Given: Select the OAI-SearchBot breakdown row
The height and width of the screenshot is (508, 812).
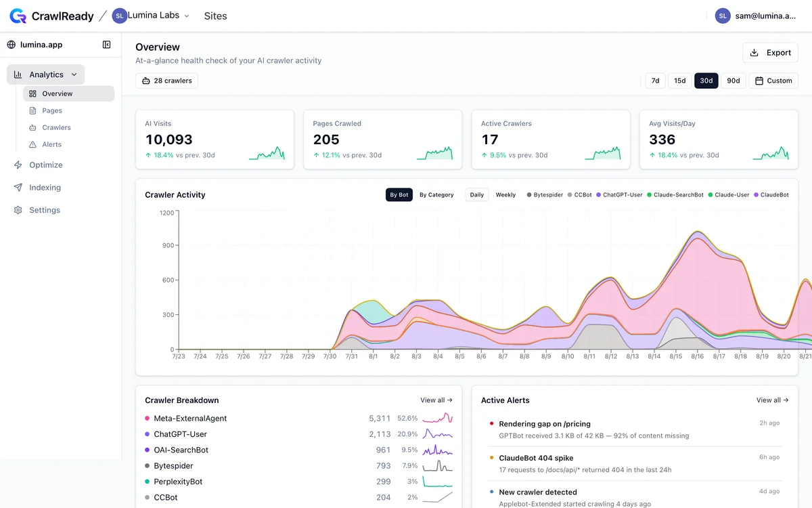Looking at the screenshot, I should point(299,450).
